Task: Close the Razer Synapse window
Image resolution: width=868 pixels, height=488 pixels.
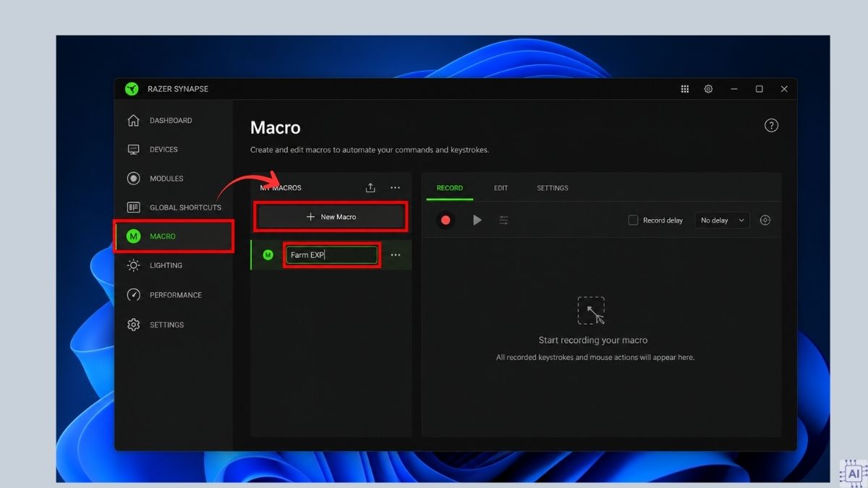Action: [x=784, y=89]
